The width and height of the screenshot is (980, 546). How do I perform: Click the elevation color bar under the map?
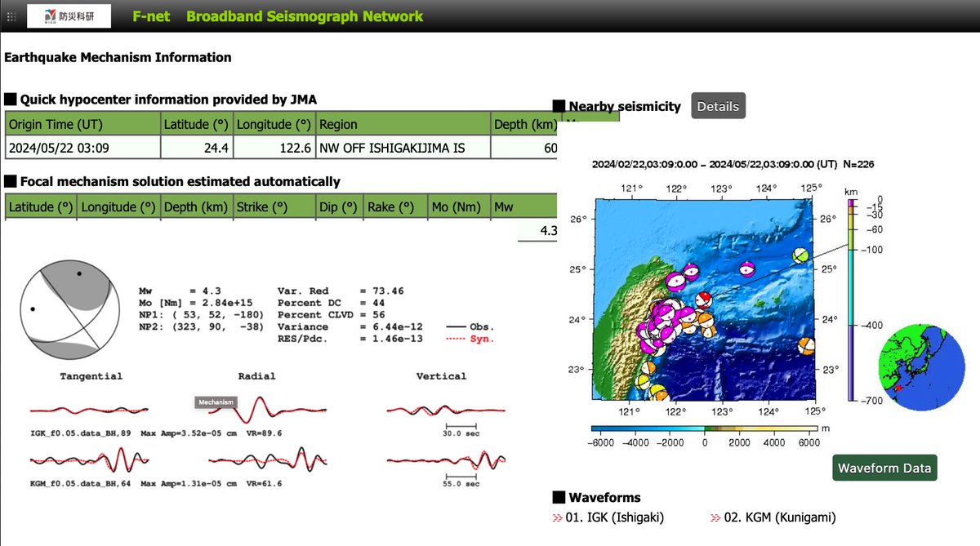point(704,428)
